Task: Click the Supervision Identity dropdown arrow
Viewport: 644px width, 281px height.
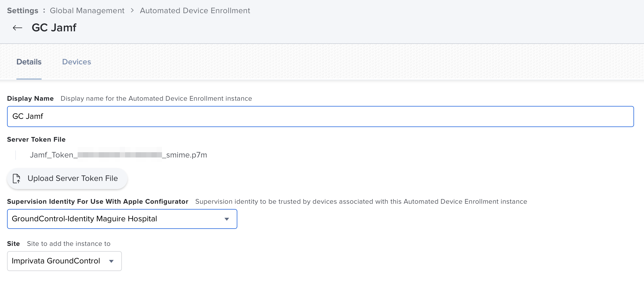Action: click(226, 219)
